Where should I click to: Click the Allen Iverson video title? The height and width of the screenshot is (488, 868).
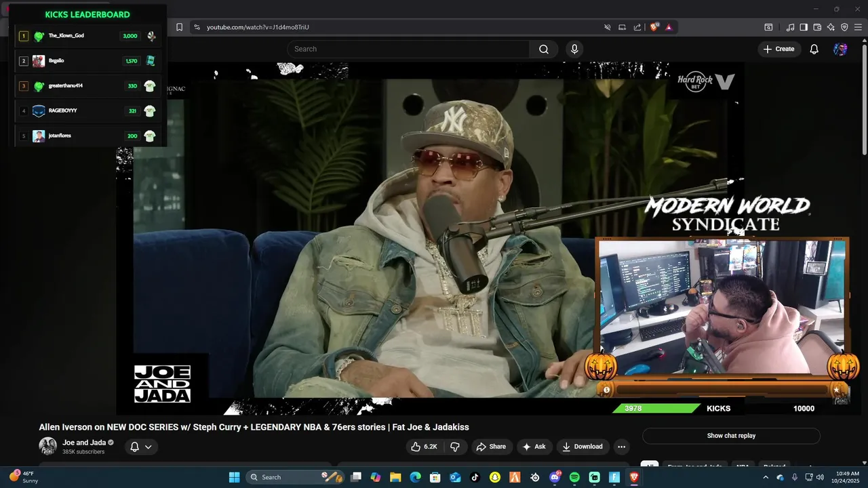tap(254, 427)
